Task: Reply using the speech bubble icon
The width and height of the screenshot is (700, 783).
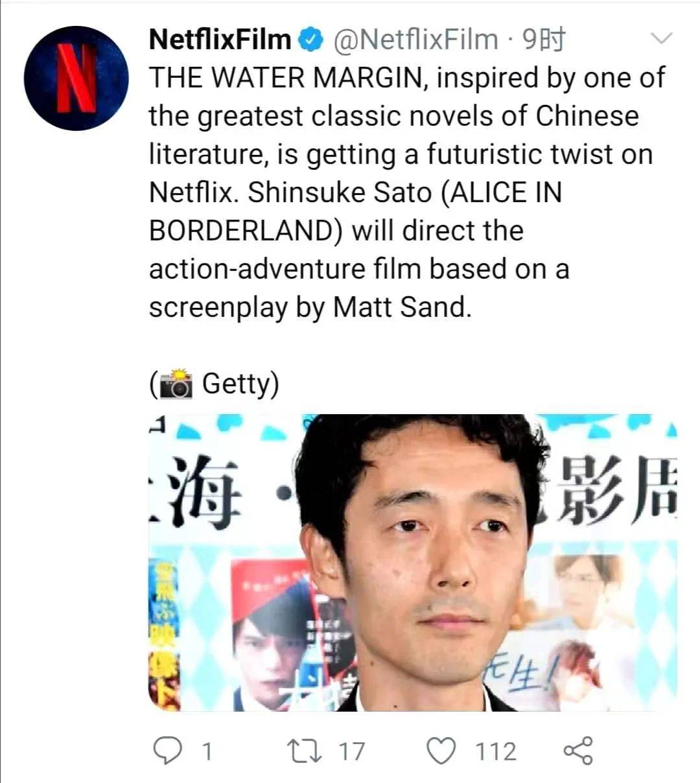Action: (167, 751)
